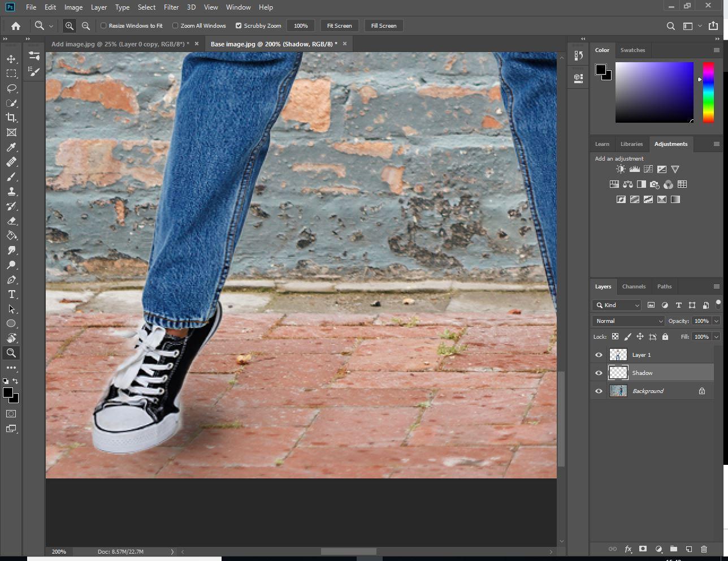This screenshot has width=728, height=561.
Task: Select the Clone Stamp tool
Action: 11,191
